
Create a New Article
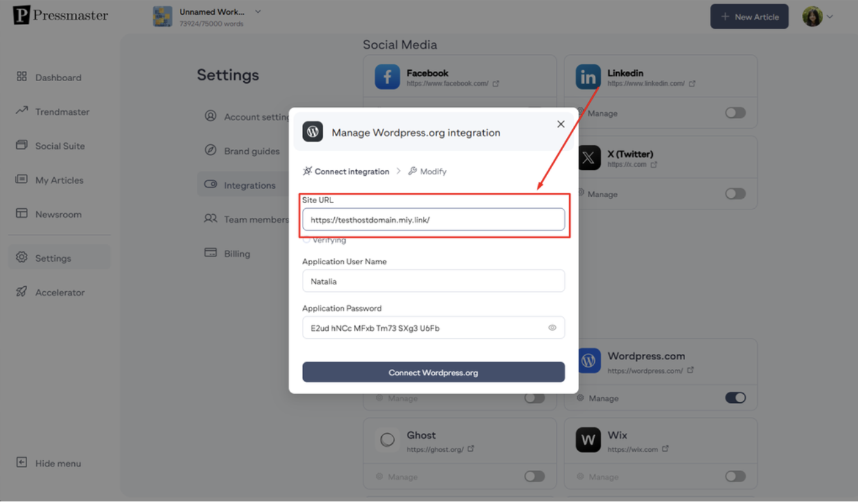coord(750,17)
